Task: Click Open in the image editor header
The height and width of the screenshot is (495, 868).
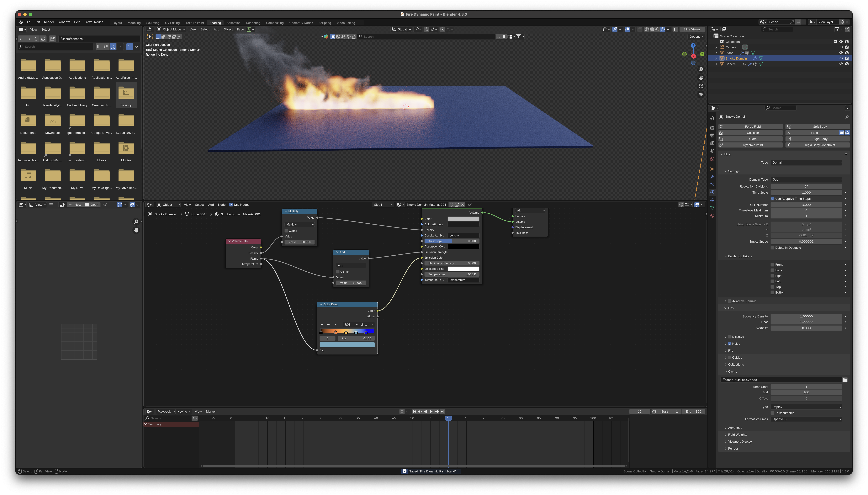Action: coord(92,205)
